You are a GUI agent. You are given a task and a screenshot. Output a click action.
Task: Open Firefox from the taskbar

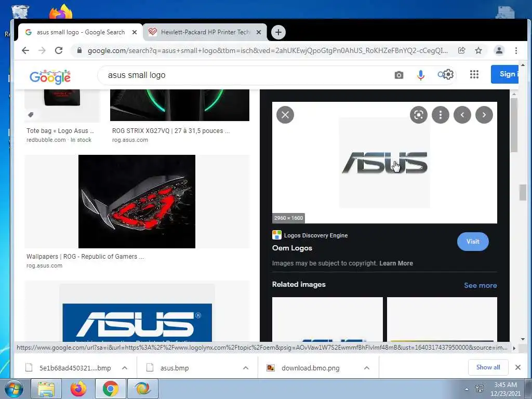pos(78,389)
